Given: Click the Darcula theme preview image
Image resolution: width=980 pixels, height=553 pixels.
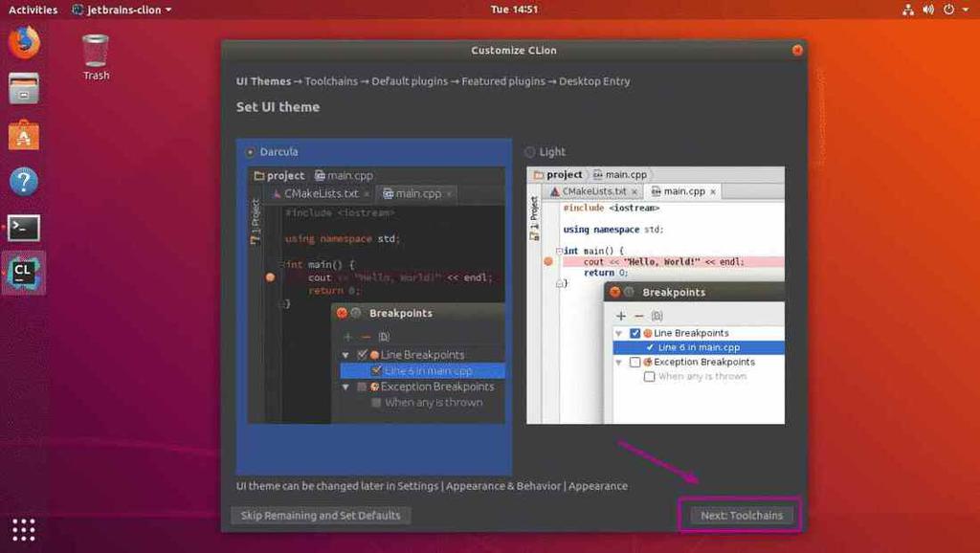Looking at the screenshot, I should pos(375,295).
